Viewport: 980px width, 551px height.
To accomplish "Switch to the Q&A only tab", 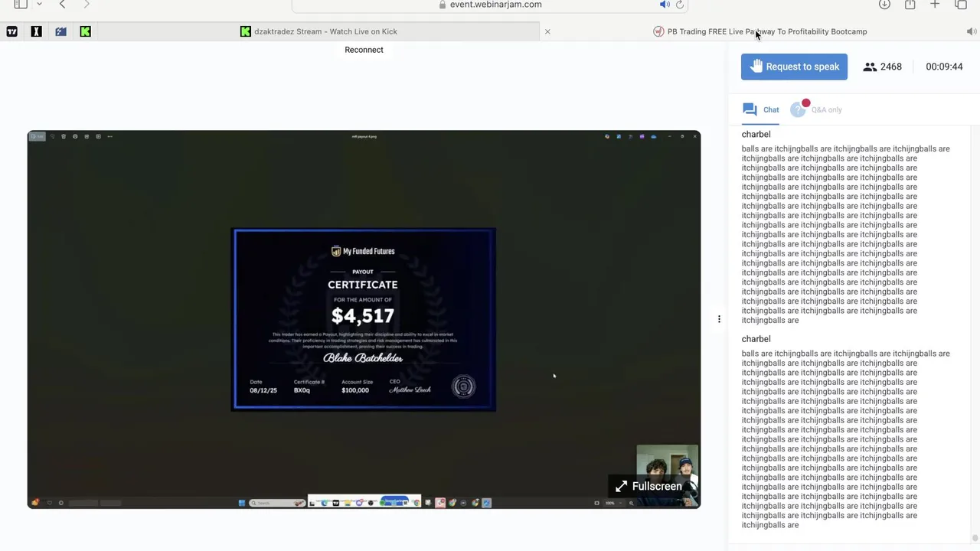I will coord(816,109).
